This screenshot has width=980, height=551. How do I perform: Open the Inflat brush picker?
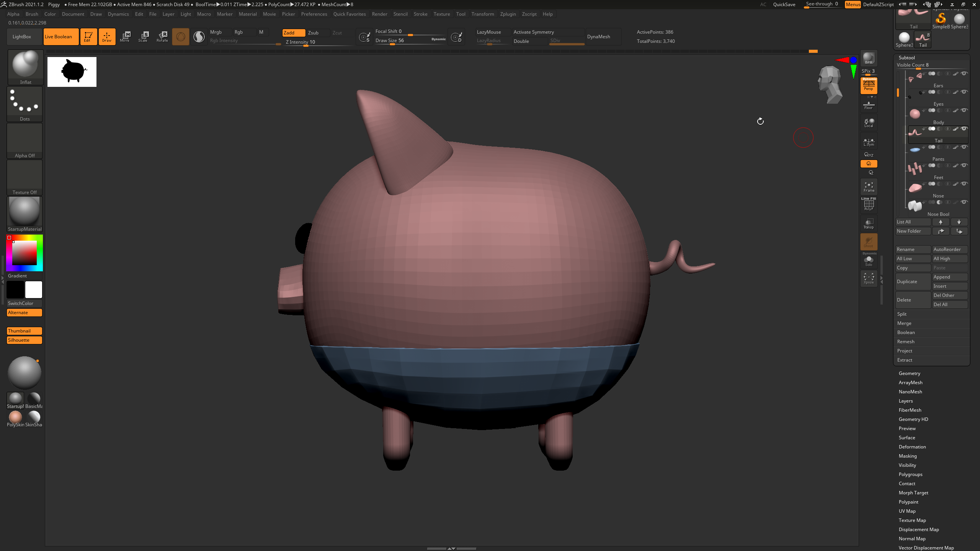click(25, 67)
